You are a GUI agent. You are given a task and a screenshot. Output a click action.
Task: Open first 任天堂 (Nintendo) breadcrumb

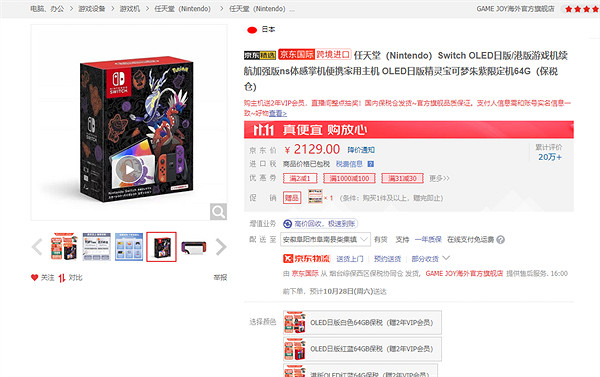click(x=183, y=8)
